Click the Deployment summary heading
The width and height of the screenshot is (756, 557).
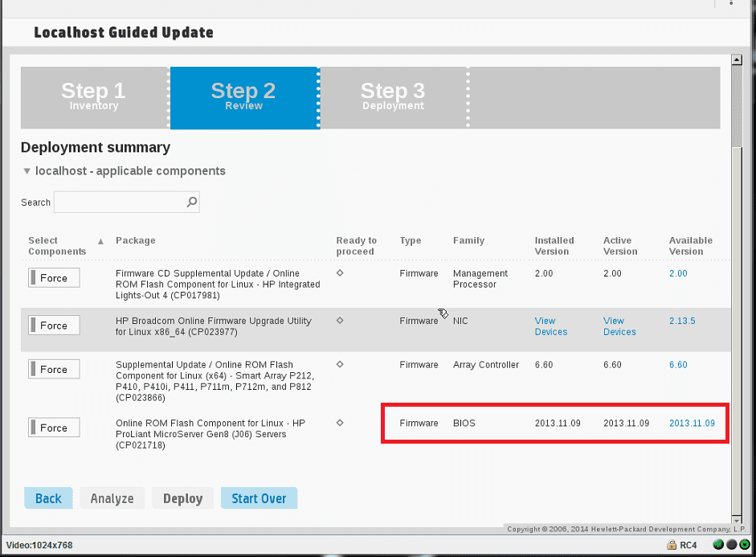click(96, 147)
